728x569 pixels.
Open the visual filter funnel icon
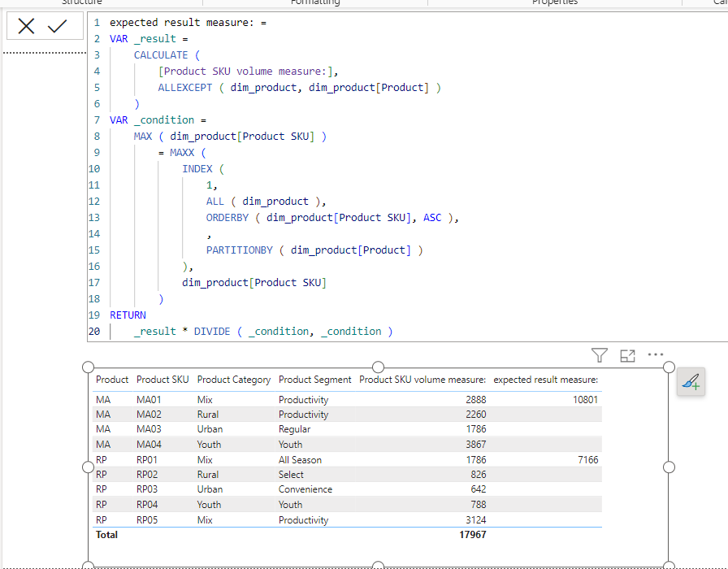[600, 355]
